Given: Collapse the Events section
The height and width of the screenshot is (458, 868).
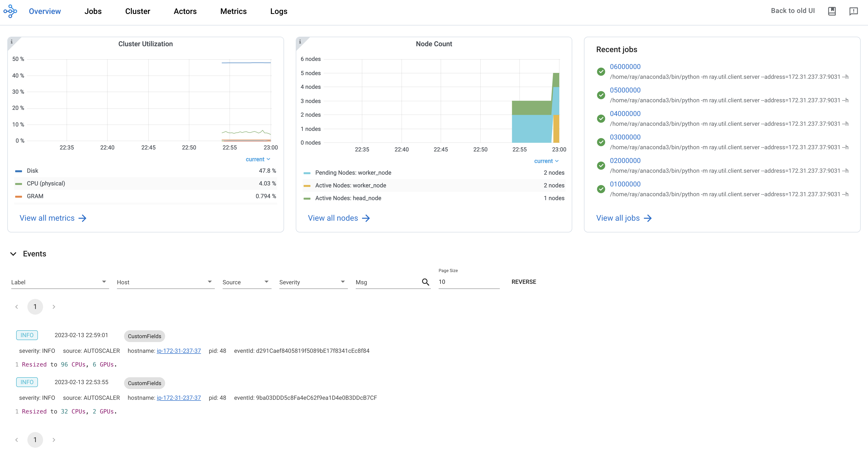Looking at the screenshot, I should point(13,254).
